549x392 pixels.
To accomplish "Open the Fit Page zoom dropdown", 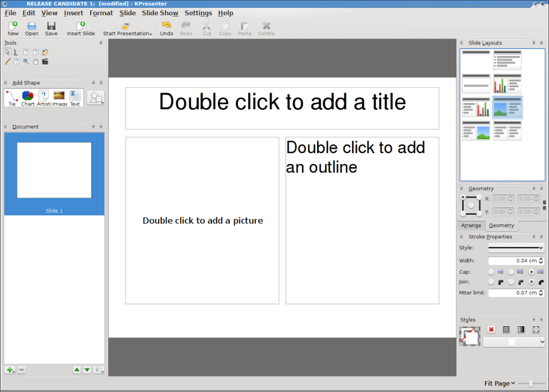I will click(498, 383).
